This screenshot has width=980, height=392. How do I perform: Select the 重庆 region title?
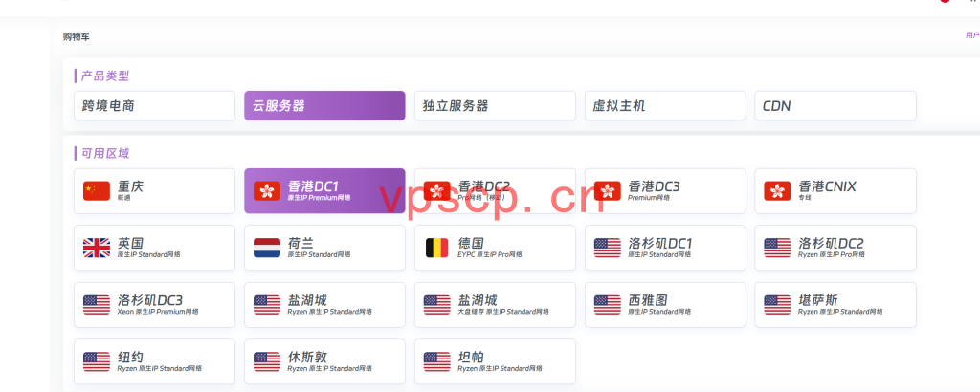point(130,186)
